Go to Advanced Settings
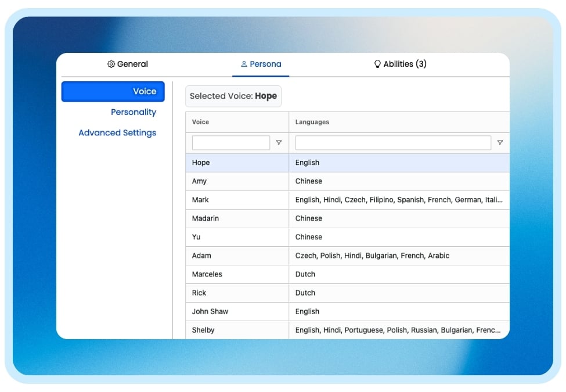The width and height of the screenshot is (566, 392). pos(117,133)
